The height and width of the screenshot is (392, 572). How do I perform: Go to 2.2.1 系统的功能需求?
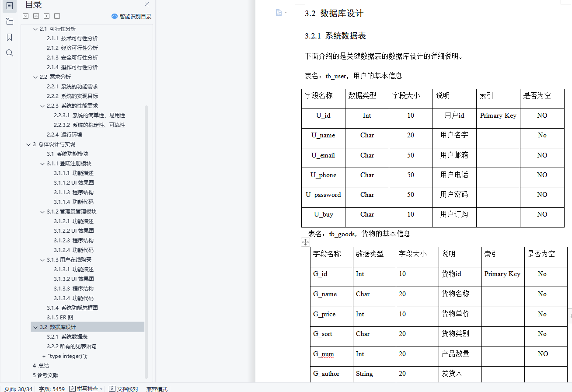click(72, 87)
